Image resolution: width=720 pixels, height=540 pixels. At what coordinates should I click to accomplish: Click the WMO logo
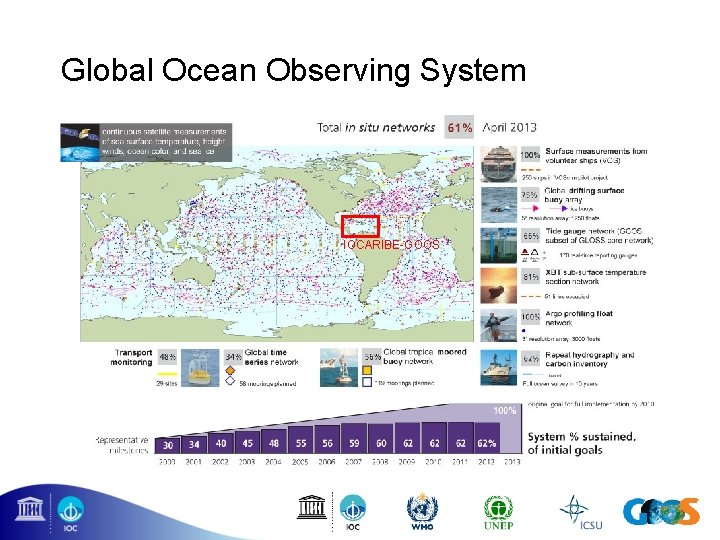click(x=422, y=512)
